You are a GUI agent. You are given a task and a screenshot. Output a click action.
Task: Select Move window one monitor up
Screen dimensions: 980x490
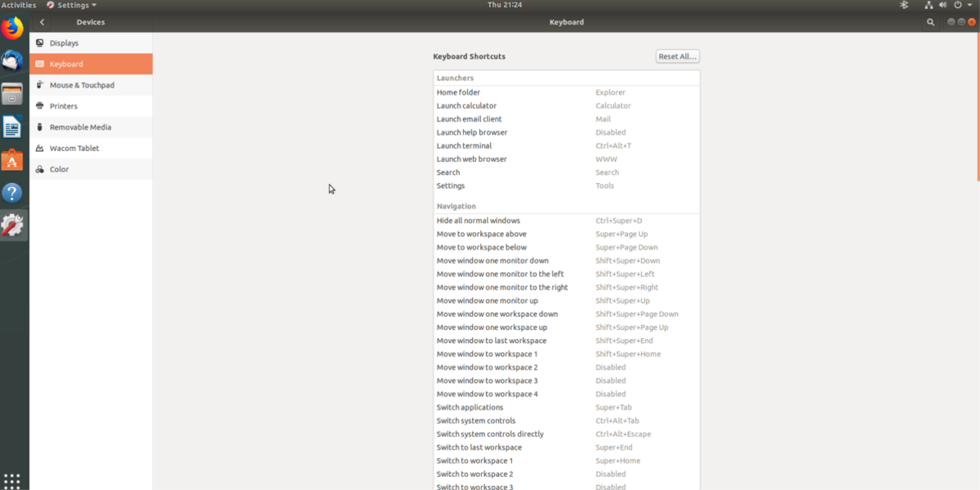pos(566,301)
